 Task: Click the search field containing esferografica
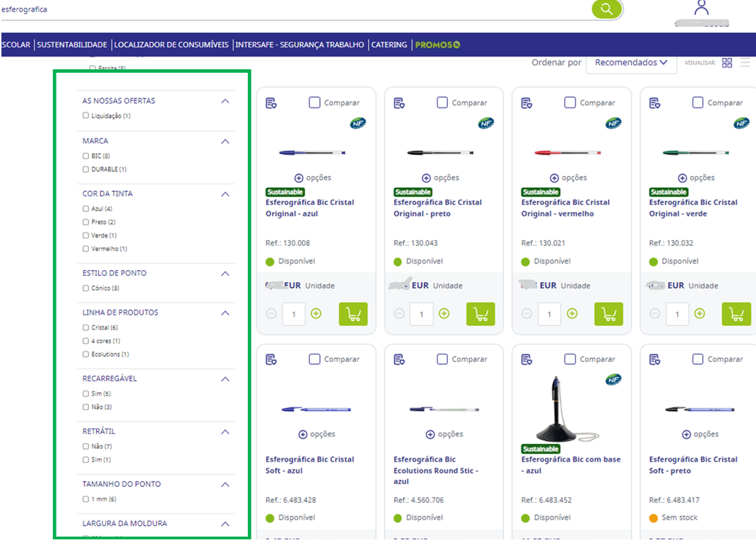[x=295, y=9]
